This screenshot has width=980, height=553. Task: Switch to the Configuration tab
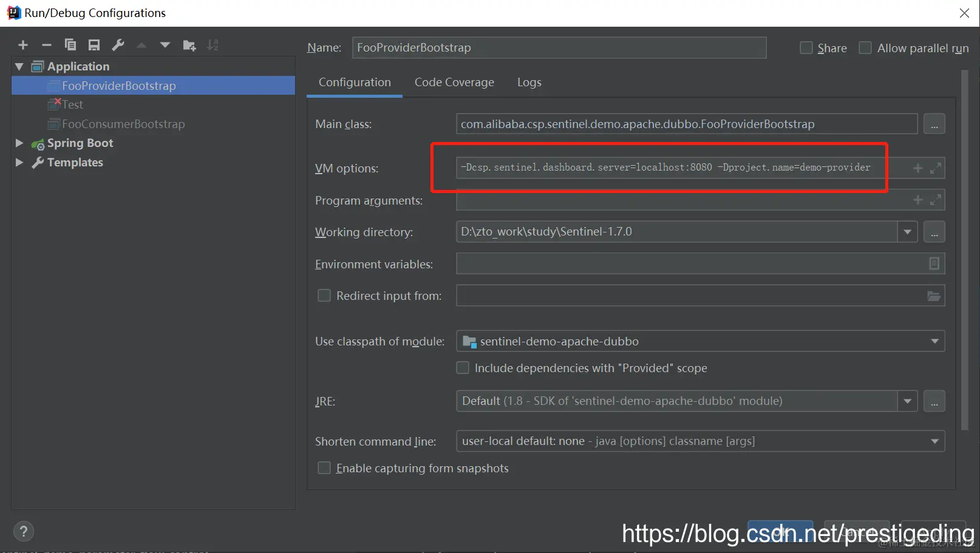(355, 83)
